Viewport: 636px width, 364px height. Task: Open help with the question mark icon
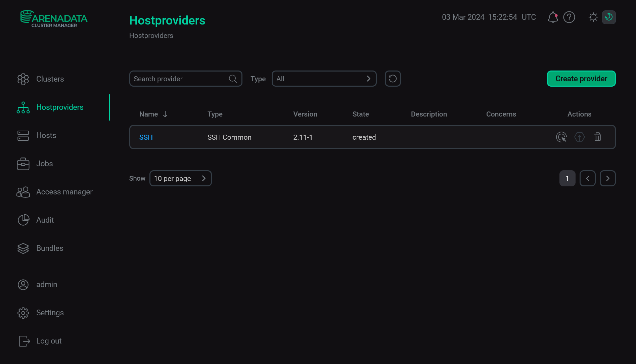(x=569, y=17)
